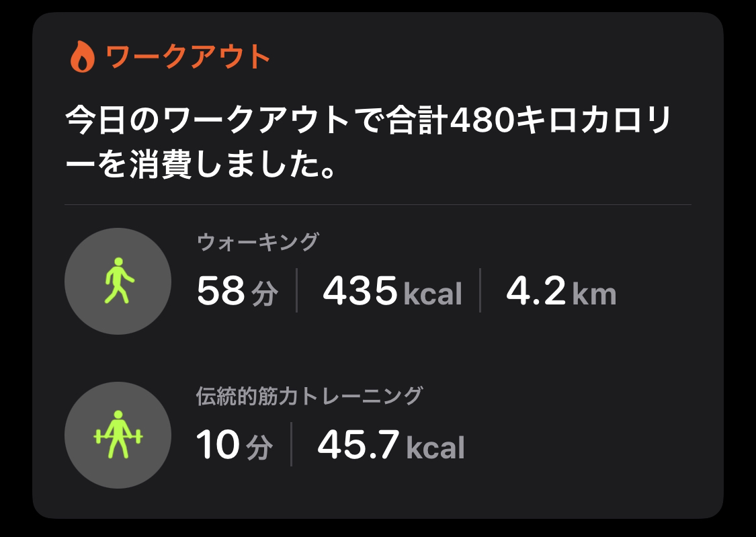Tap the gray circle behind barbell icon

[x=118, y=435]
